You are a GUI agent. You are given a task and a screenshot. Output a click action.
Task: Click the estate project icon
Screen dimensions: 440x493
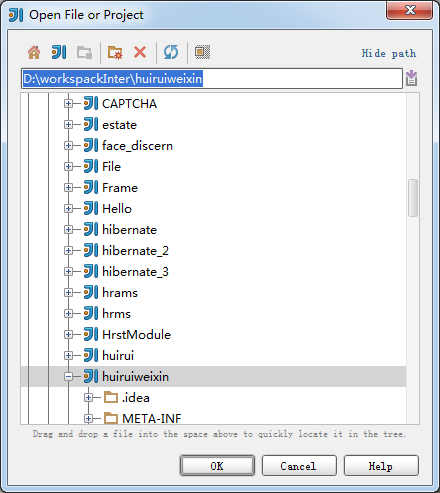pos(91,124)
